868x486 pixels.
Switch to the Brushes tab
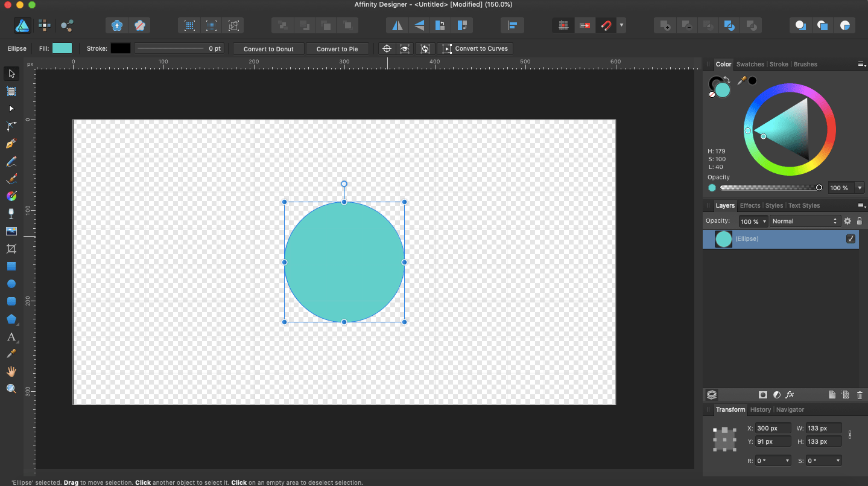click(x=805, y=64)
